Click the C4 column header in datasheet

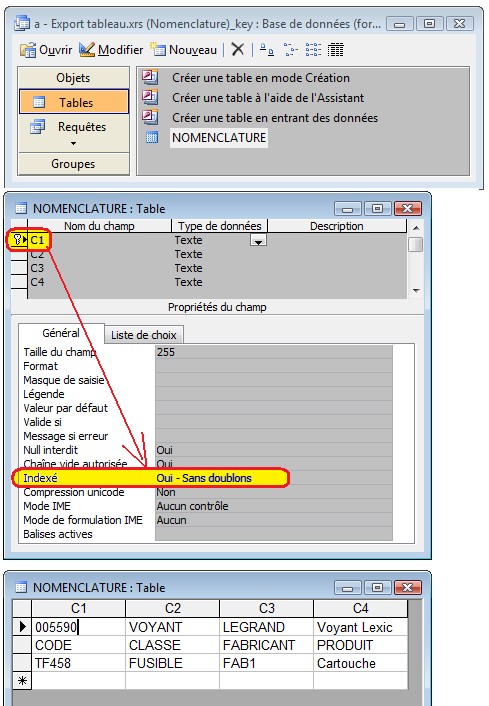click(x=360, y=608)
